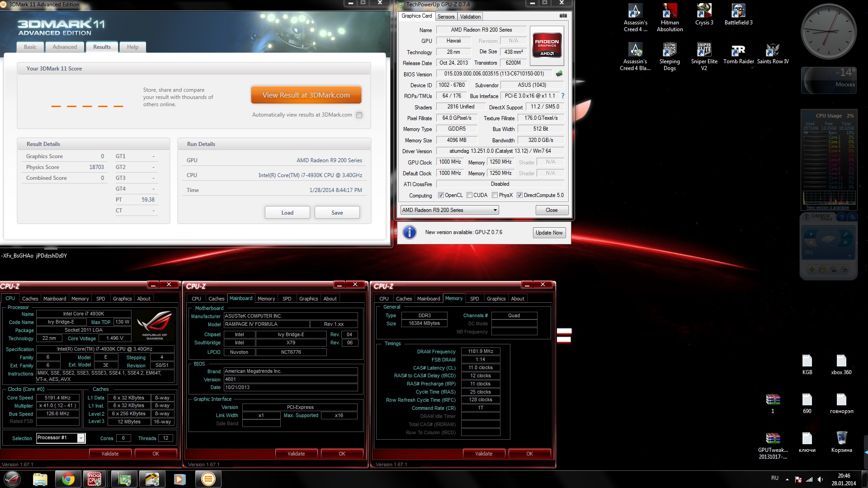This screenshot has height=488, width=868.
Task: Toggle the OpenCL checkbox
Action: (441, 195)
